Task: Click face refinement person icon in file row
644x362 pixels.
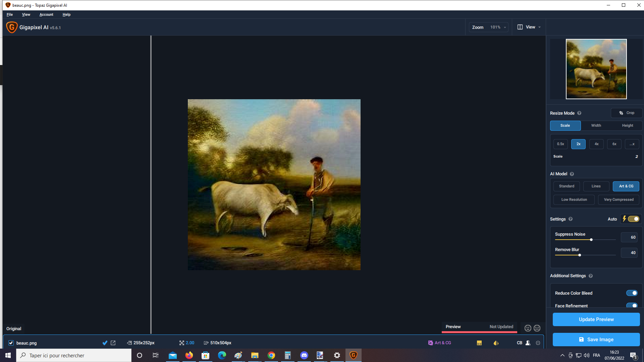Action: (528, 343)
